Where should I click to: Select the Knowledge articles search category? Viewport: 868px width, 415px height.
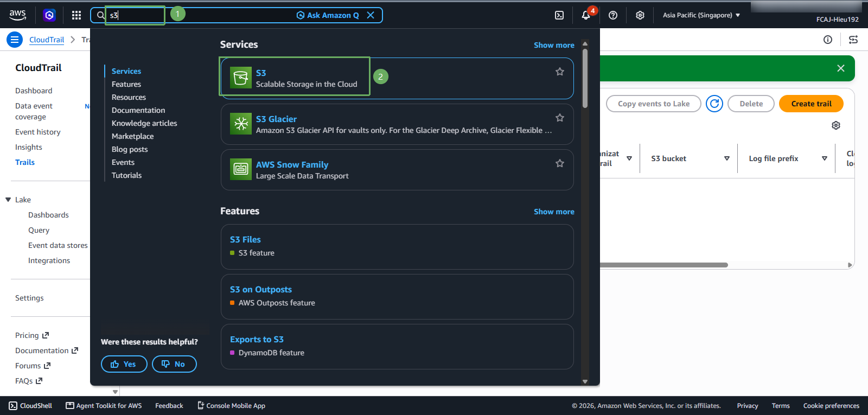[x=144, y=123]
